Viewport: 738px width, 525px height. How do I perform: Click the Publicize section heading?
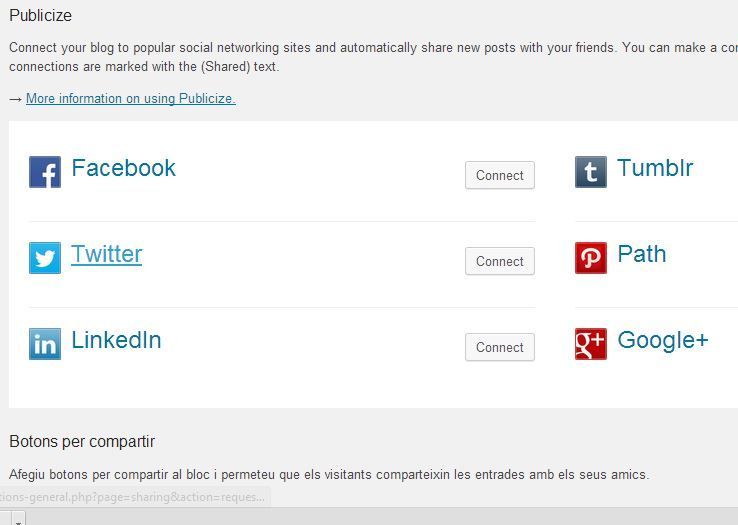tap(40, 16)
